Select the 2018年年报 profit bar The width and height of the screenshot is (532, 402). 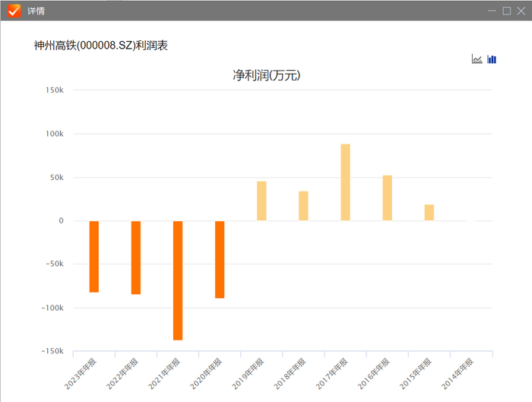[303, 206]
